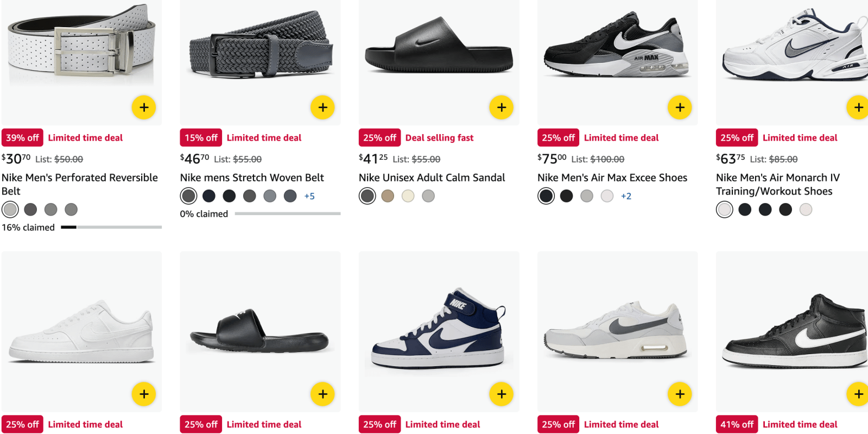
Task: Click the plus icon on the white low-top sneaker
Action: point(143,393)
